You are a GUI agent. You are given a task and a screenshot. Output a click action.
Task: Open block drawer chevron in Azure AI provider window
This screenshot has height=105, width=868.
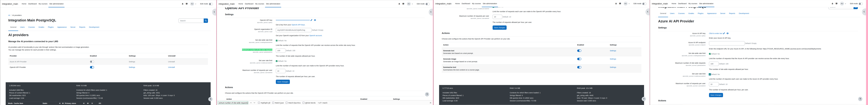point(864,12)
